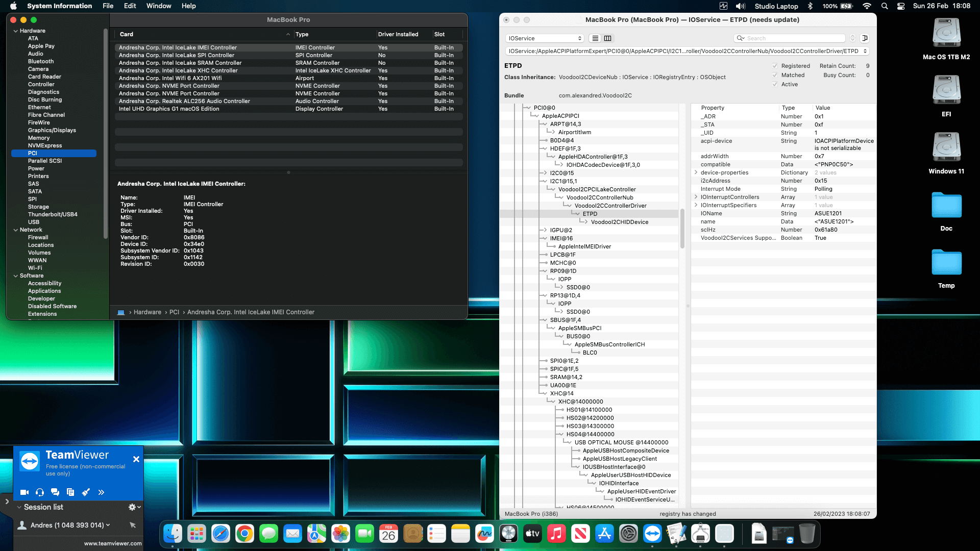Open the File menu
980x551 pixels.
108,6
